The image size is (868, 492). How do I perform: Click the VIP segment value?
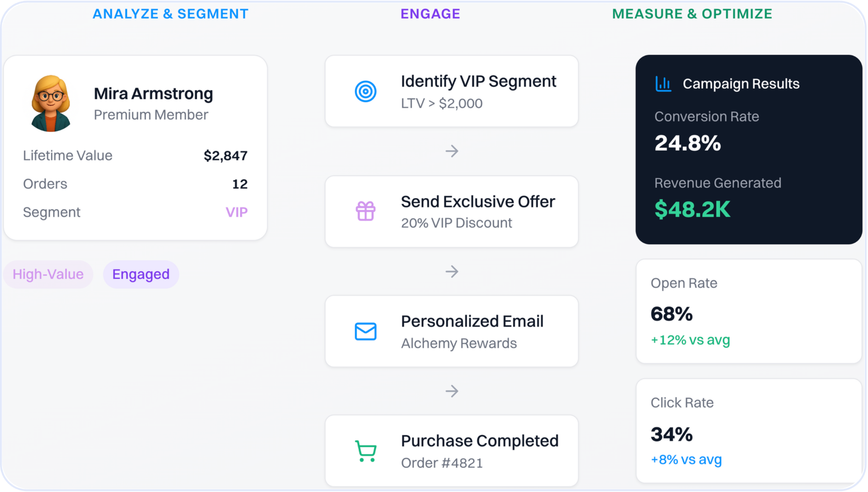tap(236, 213)
